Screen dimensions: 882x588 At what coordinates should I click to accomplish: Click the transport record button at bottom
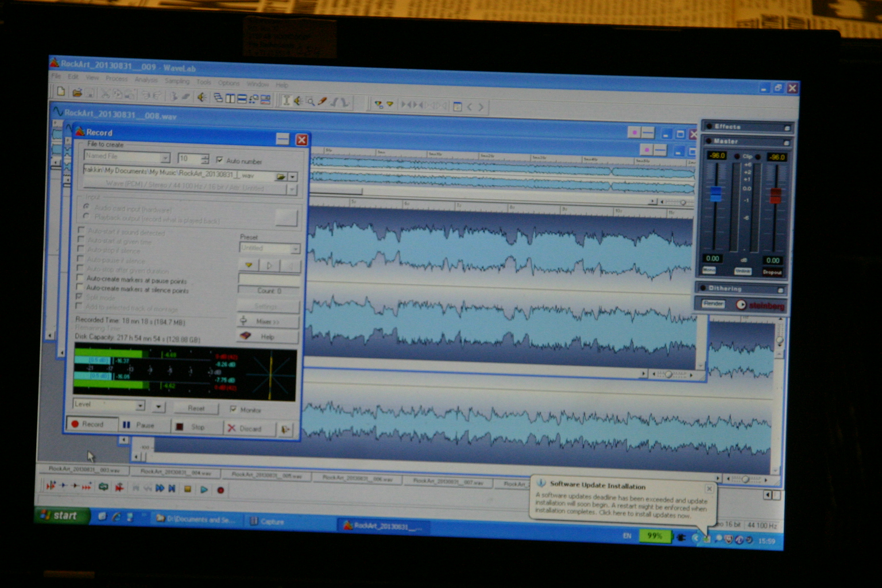pyautogui.click(x=220, y=490)
